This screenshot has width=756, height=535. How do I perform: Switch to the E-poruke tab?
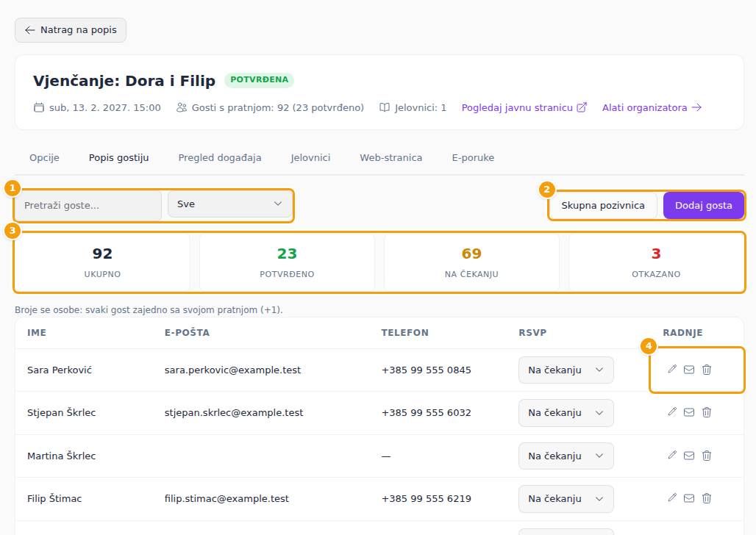click(473, 157)
